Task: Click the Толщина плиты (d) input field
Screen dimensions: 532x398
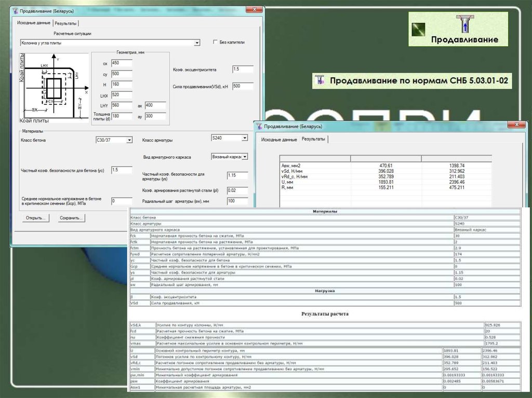Action: [122, 116]
